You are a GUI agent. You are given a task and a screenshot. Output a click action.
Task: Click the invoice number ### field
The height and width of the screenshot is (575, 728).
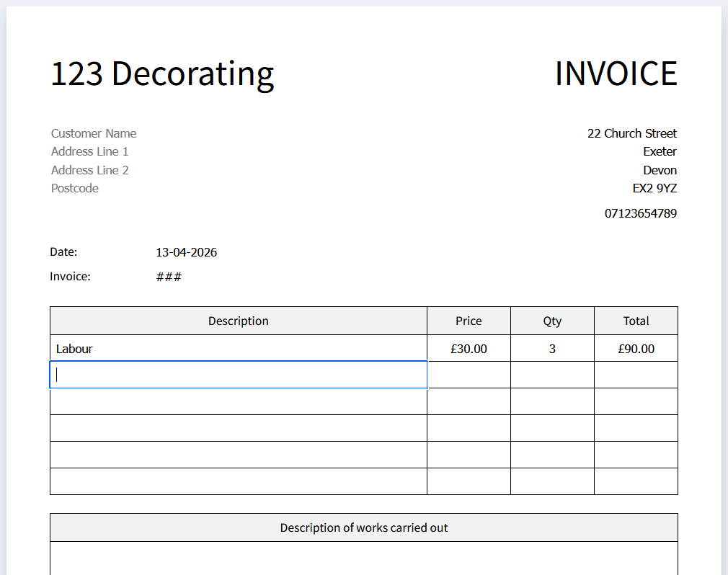[169, 277]
